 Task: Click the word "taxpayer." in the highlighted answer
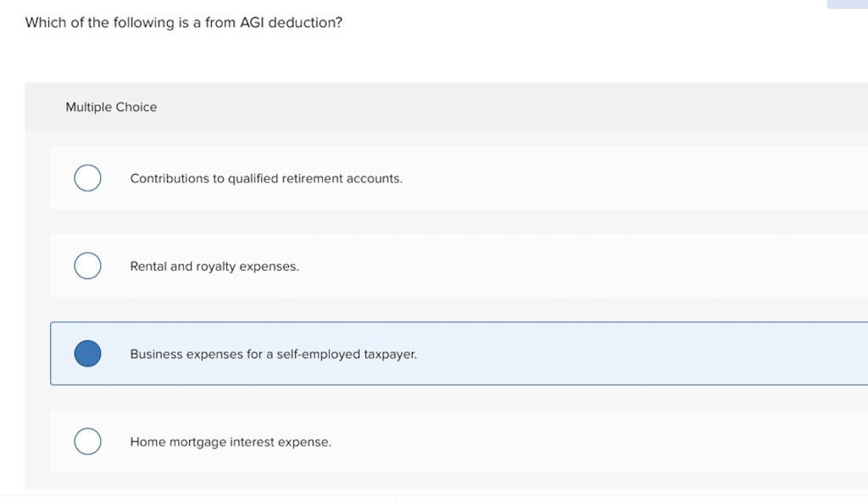(x=391, y=354)
